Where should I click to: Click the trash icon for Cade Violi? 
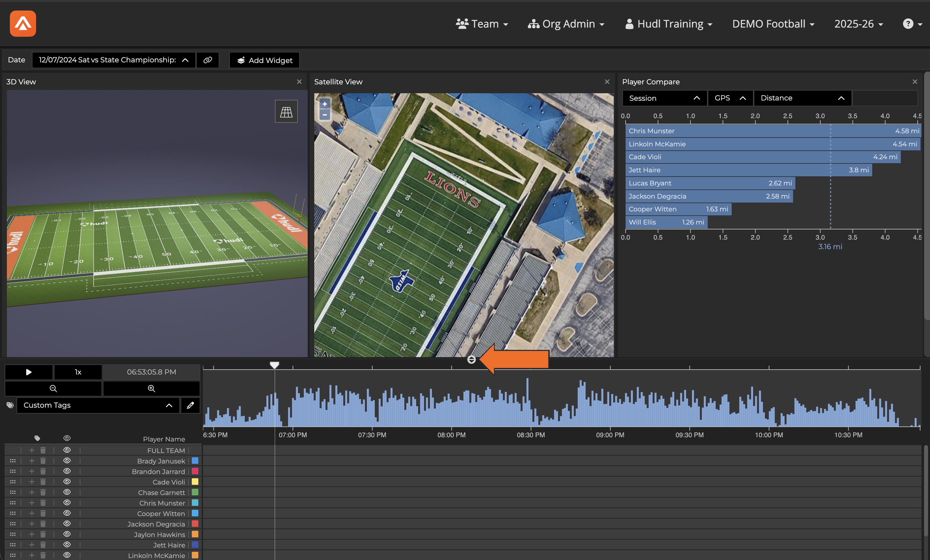(43, 482)
